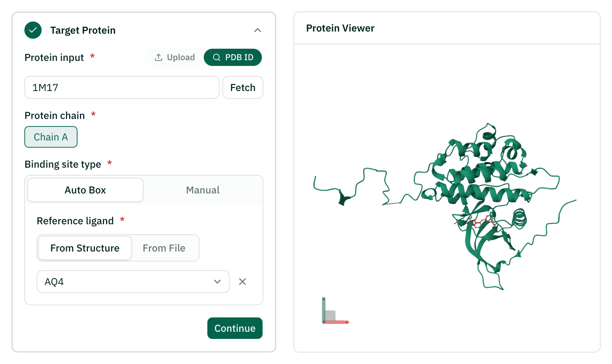This screenshot has width=612, height=364.
Task: Click the axis orientation gizmo in viewer
Action: pos(335,311)
